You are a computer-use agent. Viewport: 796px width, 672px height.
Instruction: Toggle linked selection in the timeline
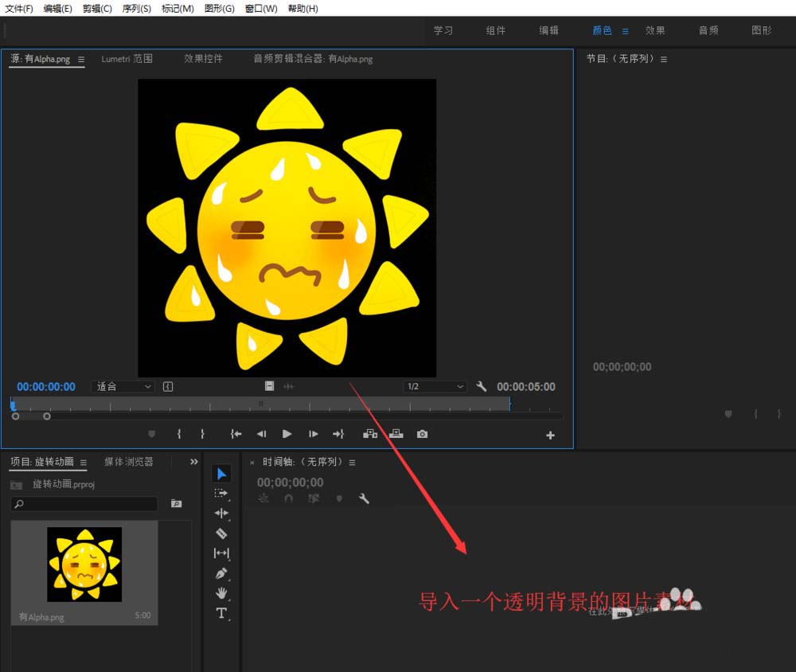pyautogui.click(x=313, y=498)
